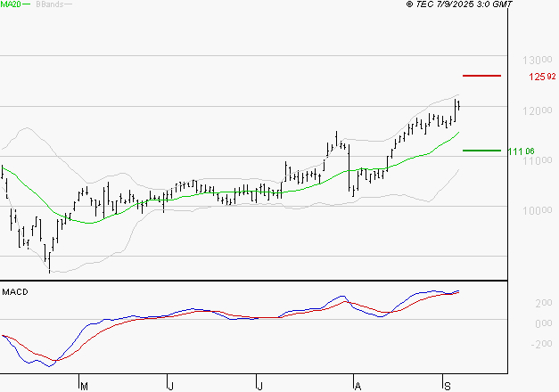Click the red resistance level line

tap(481, 76)
